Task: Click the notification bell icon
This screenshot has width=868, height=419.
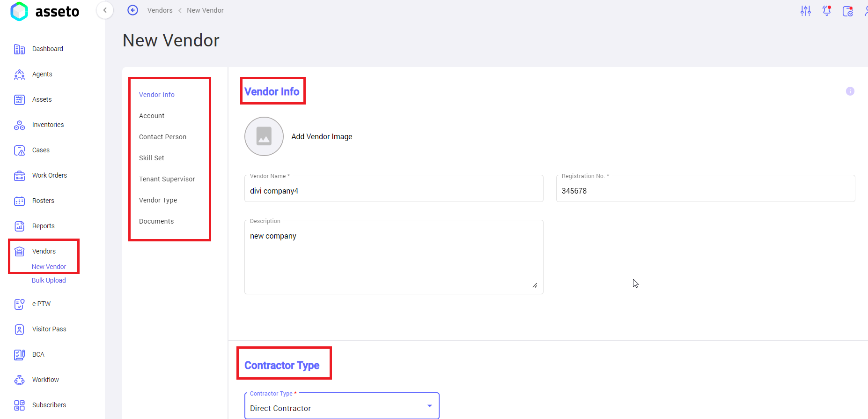Action: [x=827, y=11]
